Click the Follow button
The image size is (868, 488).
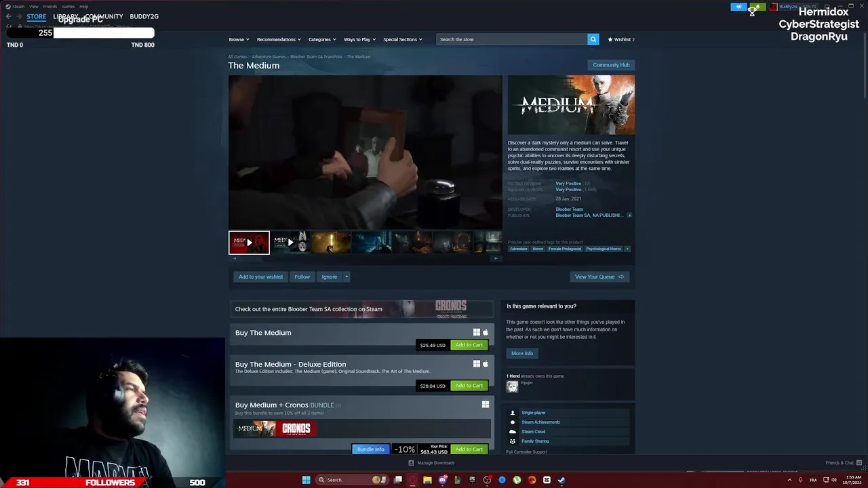tap(302, 277)
